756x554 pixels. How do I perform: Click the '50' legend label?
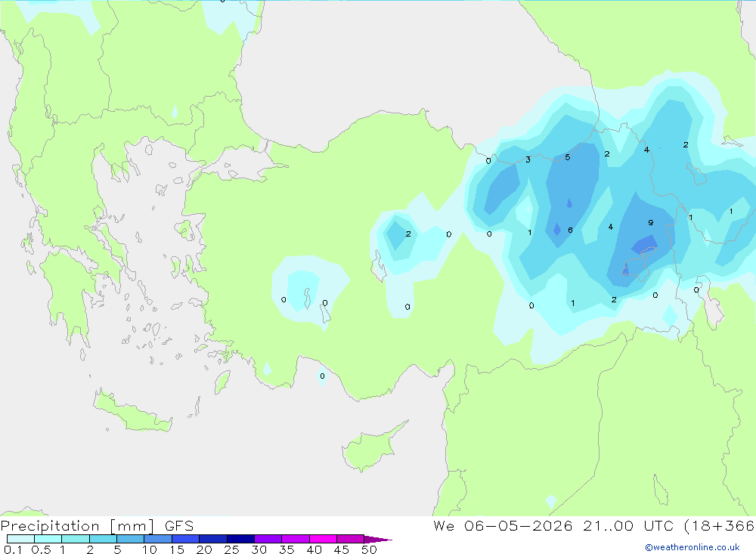[x=369, y=549]
